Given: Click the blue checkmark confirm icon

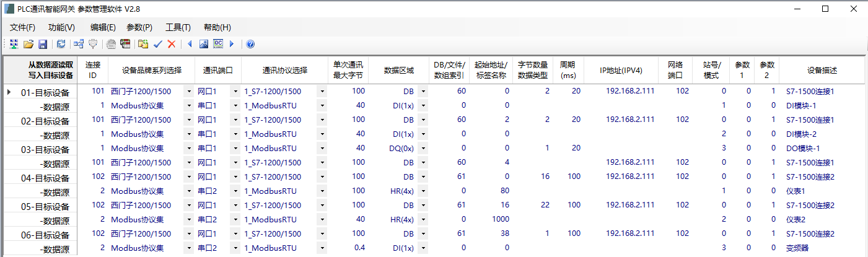Looking at the screenshot, I should point(157,44).
